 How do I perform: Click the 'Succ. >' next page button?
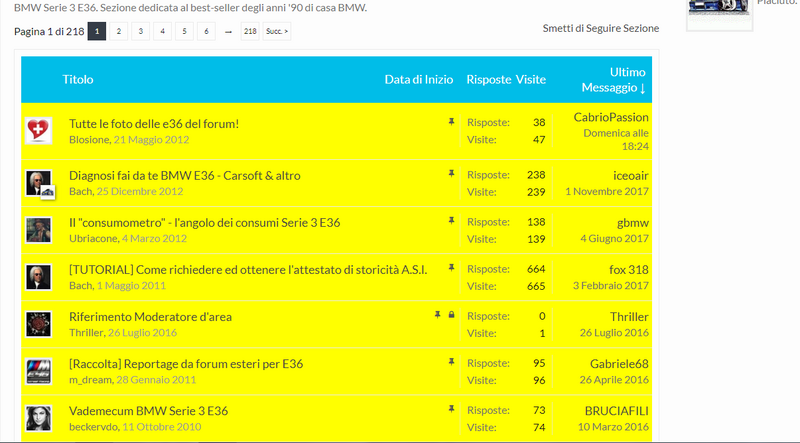point(277,31)
